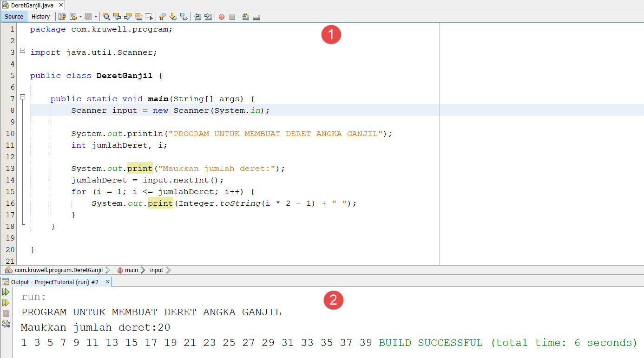The width and height of the screenshot is (644, 358).
Task: Click the Find Selection magnifier icon
Action: pos(106,17)
